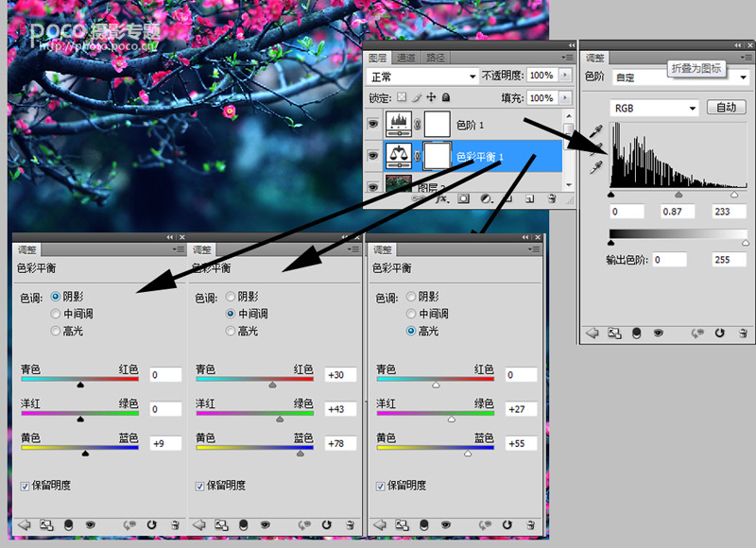Click 黄色-蓝色 slider handle at +78
This screenshot has width=756, height=548.
pos(301,454)
